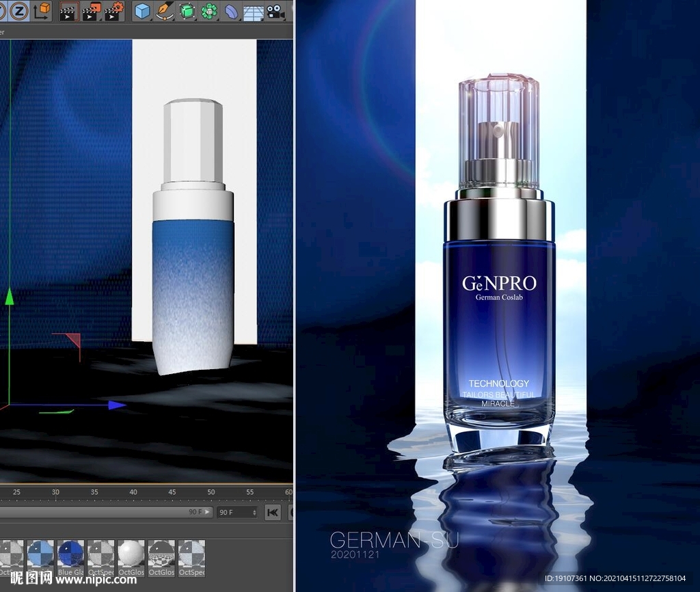The height and width of the screenshot is (592, 700).
Task: Click the 90 F end frame field
Action: coord(237,512)
